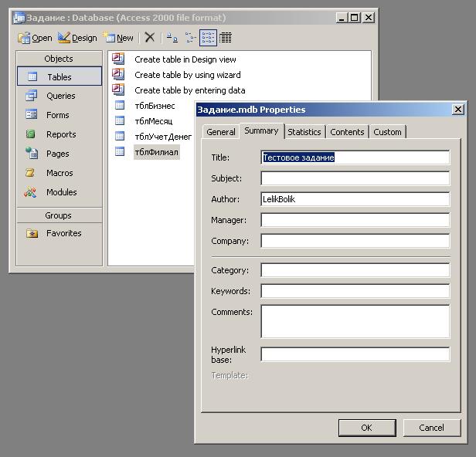Viewport: 476px width, 457px height.
Task: Select Create table by using wizard
Action: tap(188, 75)
